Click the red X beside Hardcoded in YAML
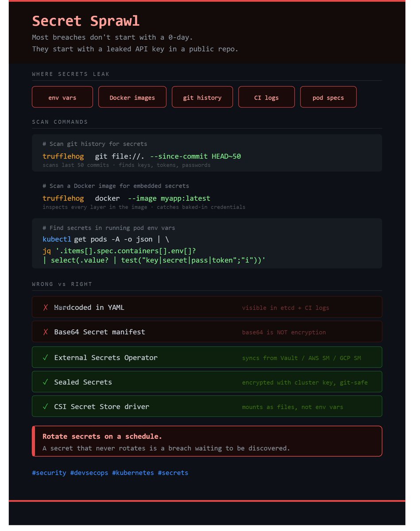The image size is (420, 531). (x=46, y=308)
